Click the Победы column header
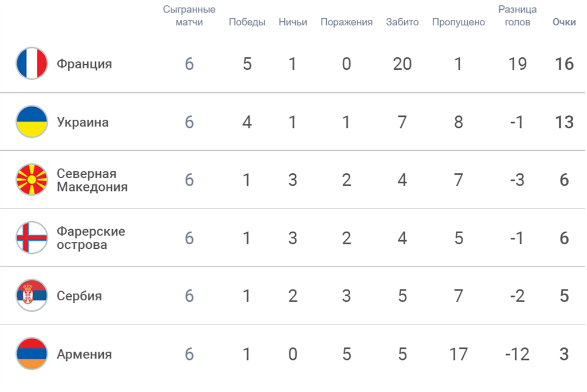Screen dimensions: 587x392 (247, 22)
